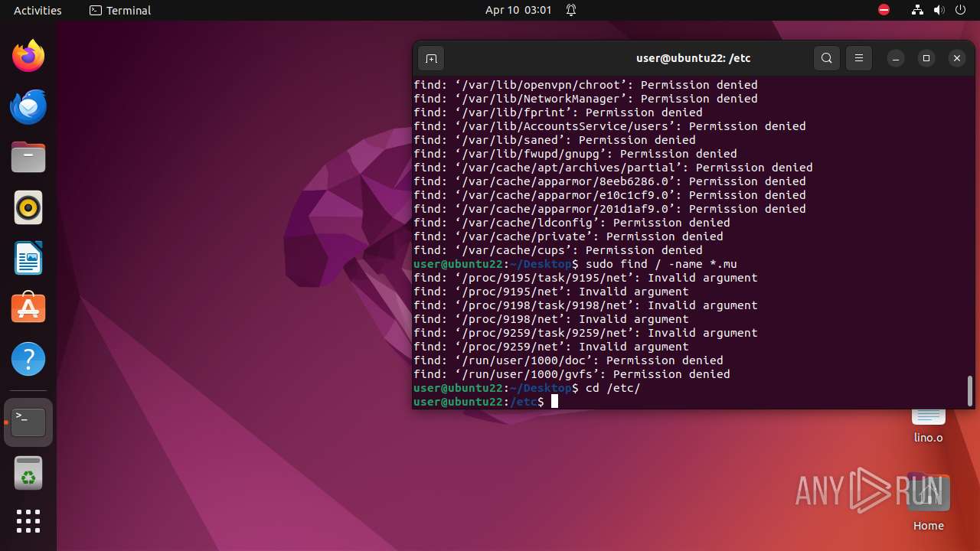This screenshot has width=980, height=551.
Task: Click the '/proc/9195/task/9195/net' line
Action: pyautogui.click(x=586, y=278)
